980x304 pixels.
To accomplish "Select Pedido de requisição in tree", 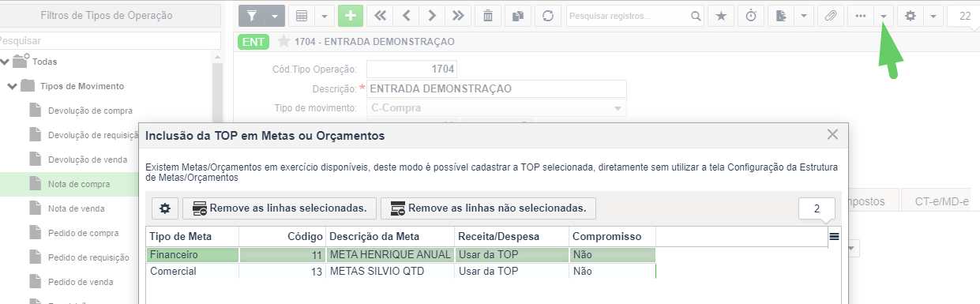I will pyautogui.click(x=88, y=257).
